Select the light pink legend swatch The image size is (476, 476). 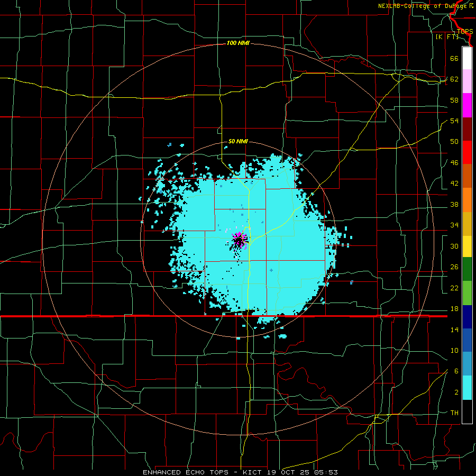pyautogui.click(x=467, y=81)
